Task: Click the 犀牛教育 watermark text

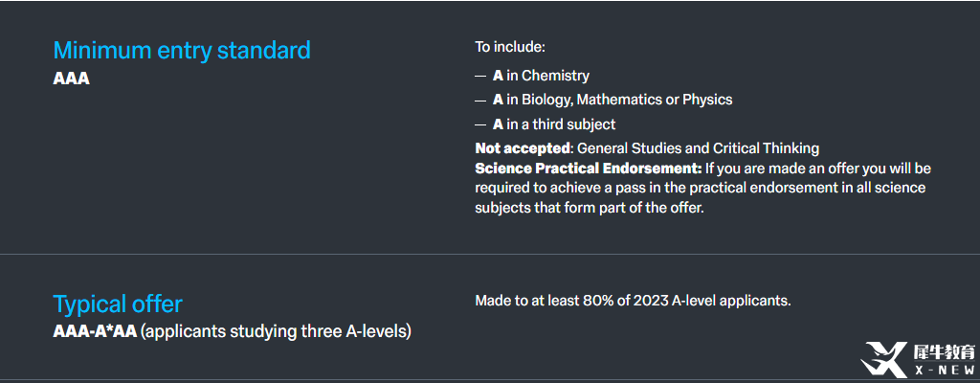Action: click(944, 351)
